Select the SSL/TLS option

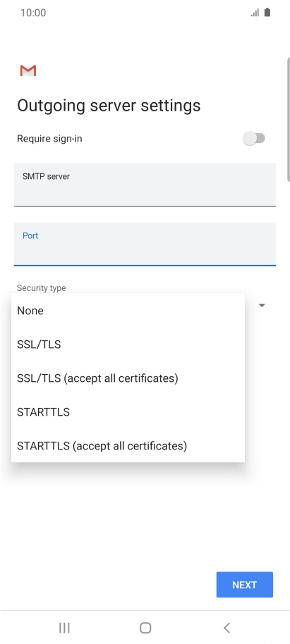[128, 344]
